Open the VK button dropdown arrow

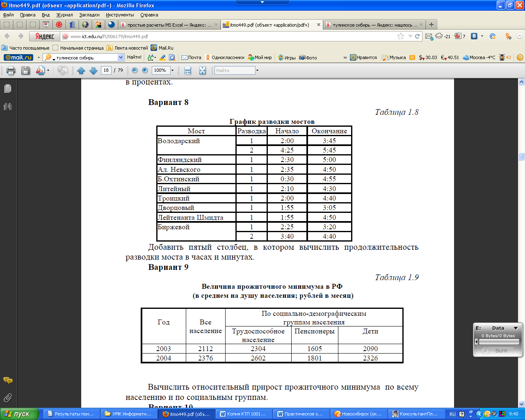point(482,36)
